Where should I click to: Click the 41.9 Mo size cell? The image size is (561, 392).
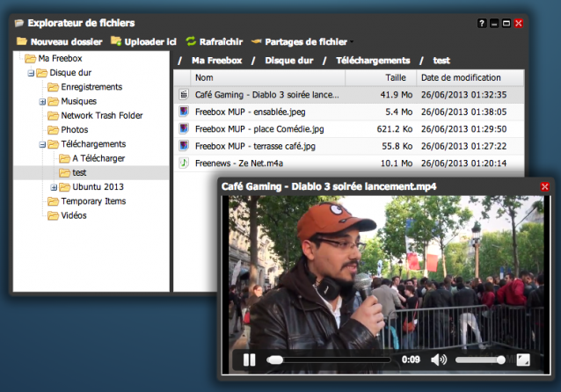point(397,95)
